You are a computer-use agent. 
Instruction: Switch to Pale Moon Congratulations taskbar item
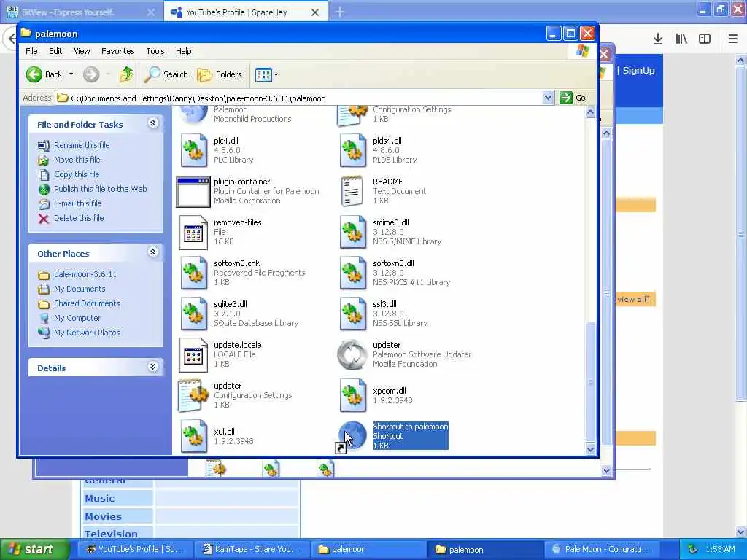[x=601, y=549]
